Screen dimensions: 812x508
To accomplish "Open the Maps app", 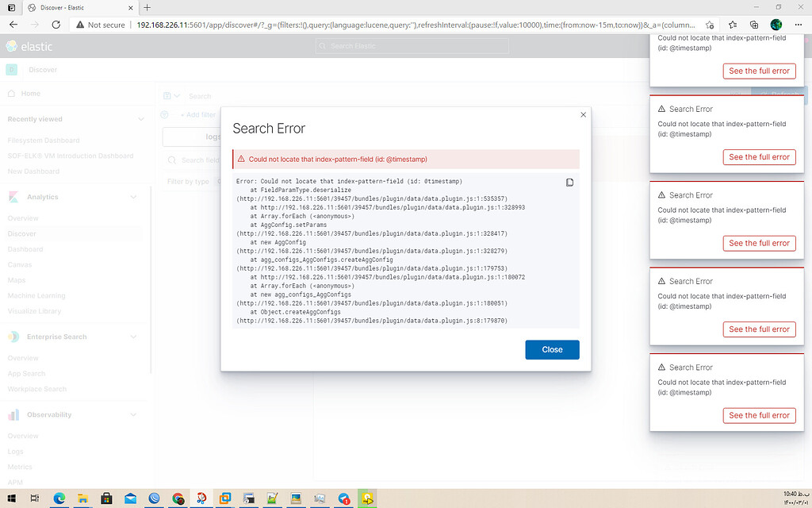I will (x=15, y=280).
